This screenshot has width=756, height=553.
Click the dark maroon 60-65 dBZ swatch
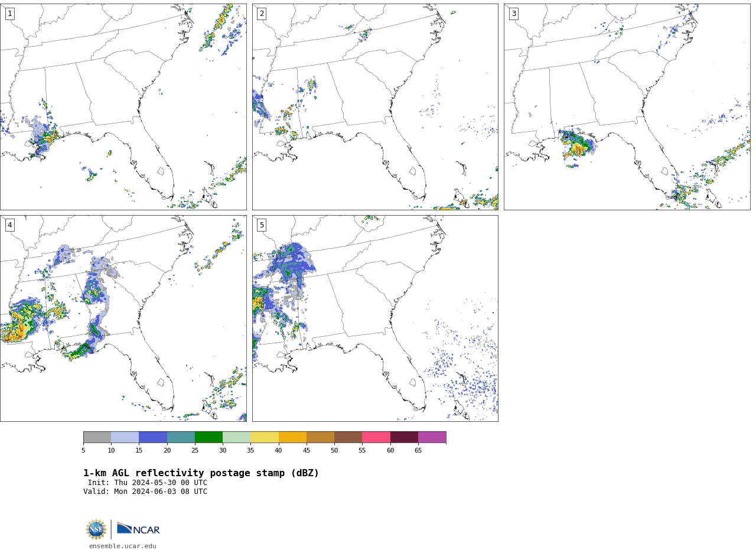[404, 437]
